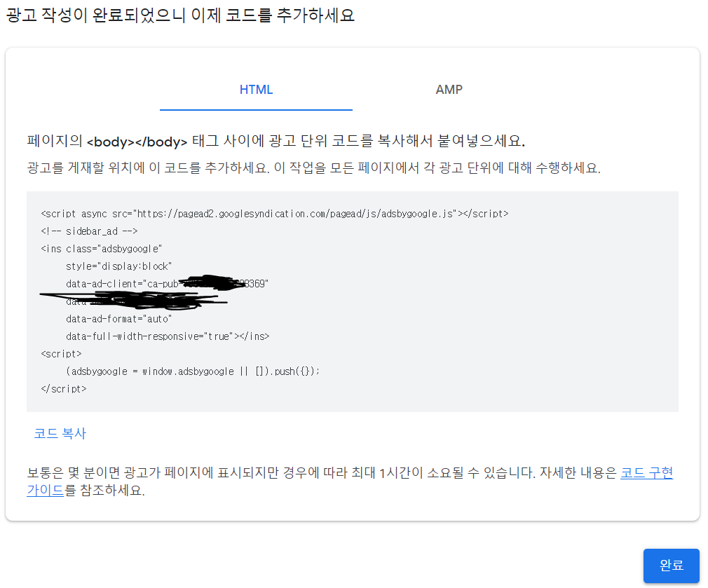This screenshot has width=708, height=588.
Task: Click the data-full-width-responsive line
Action: pyautogui.click(x=168, y=336)
